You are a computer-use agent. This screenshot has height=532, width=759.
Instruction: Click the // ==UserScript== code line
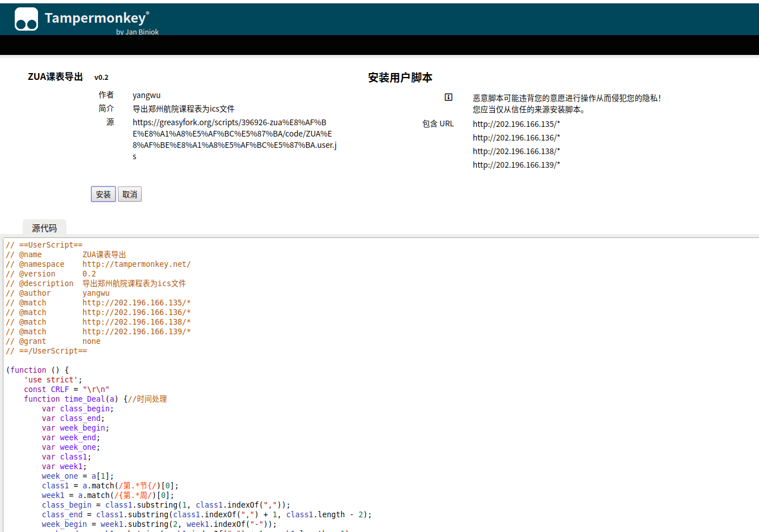tap(44, 245)
